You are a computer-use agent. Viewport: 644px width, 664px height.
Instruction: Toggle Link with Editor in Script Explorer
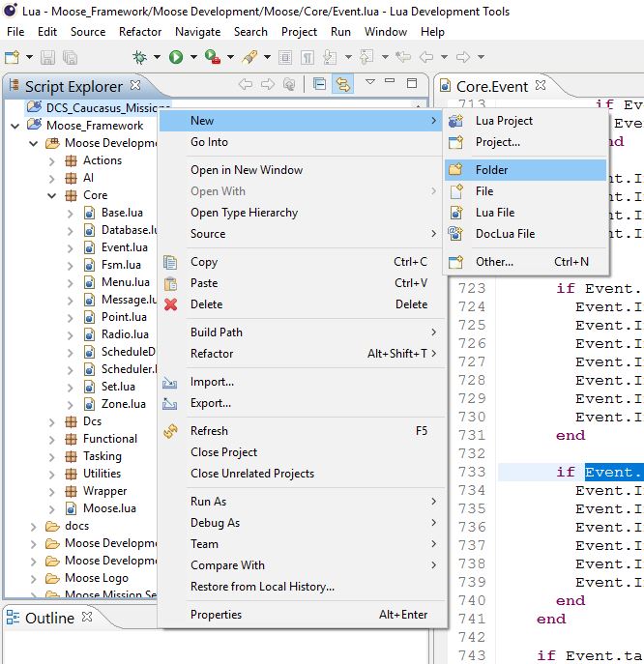(341, 85)
